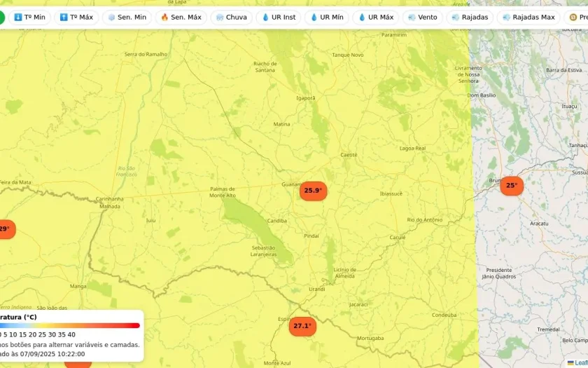Click the Mortugaba town label

pyautogui.click(x=370, y=339)
